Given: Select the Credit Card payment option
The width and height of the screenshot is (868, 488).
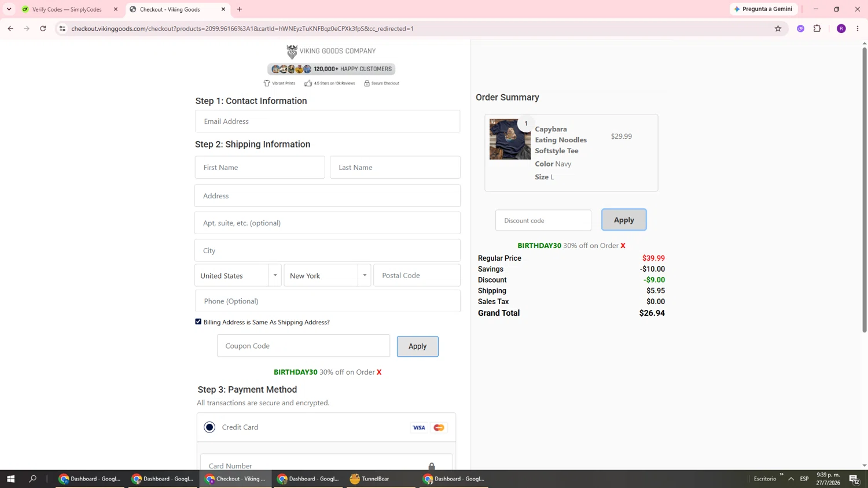Looking at the screenshot, I should pos(209,427).
